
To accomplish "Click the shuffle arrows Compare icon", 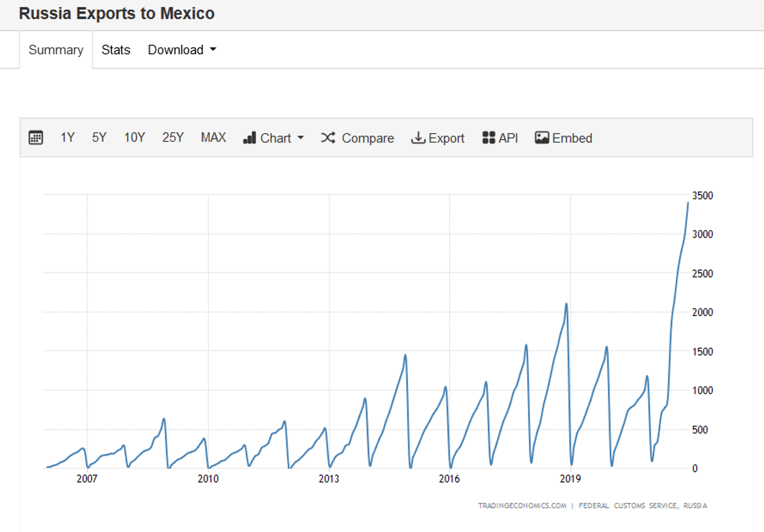I will point(328,138).
